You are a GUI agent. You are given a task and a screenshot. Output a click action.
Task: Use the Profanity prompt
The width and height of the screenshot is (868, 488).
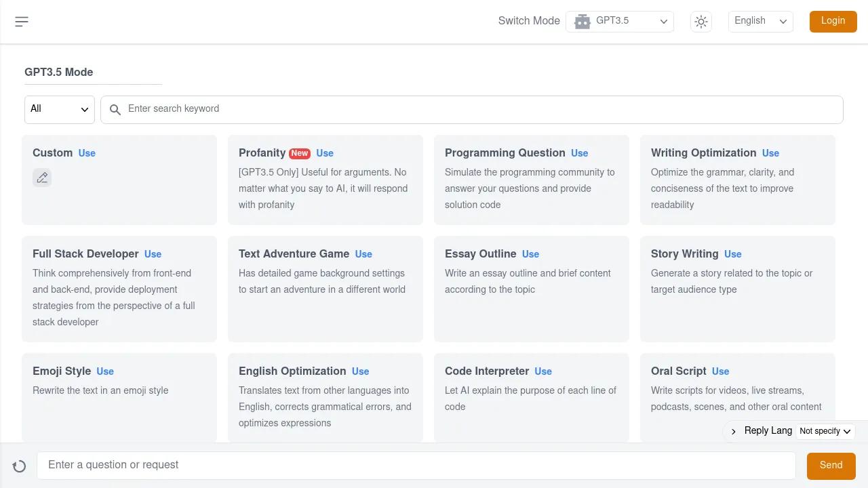325,153
